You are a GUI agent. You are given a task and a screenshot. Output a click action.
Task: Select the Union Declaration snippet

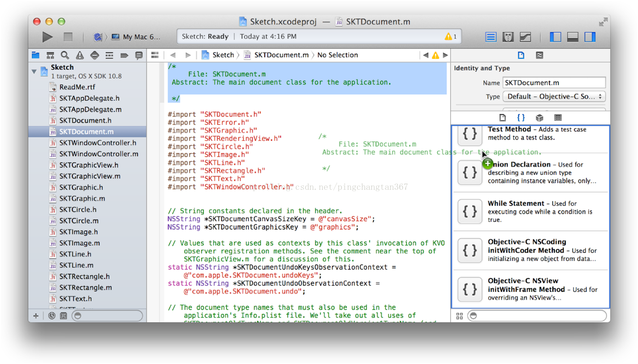[x=531, y=173]
